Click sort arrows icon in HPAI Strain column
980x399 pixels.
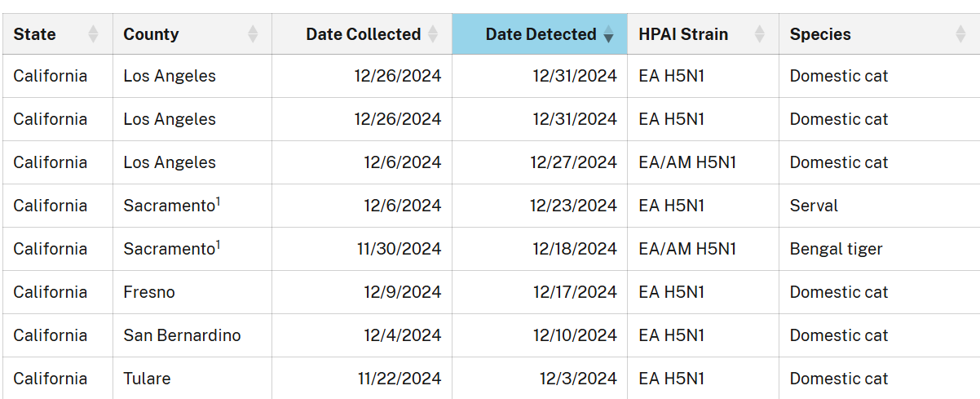point(760,34)
